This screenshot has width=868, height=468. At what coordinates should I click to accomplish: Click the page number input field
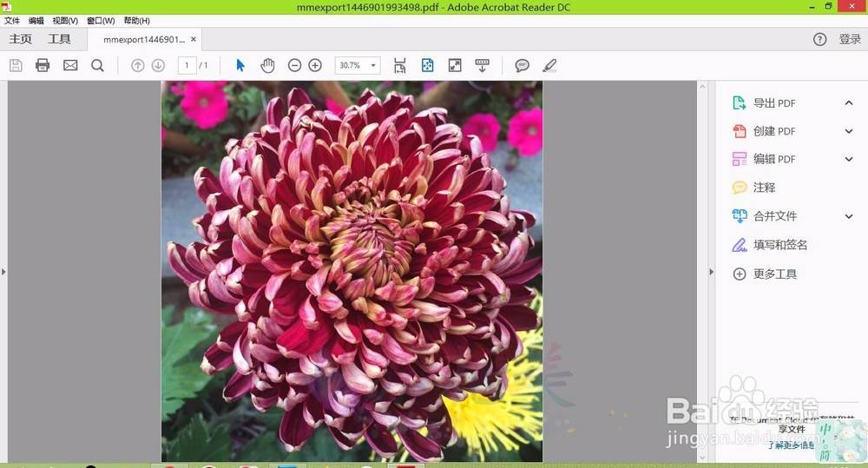(x=187, y=65)
